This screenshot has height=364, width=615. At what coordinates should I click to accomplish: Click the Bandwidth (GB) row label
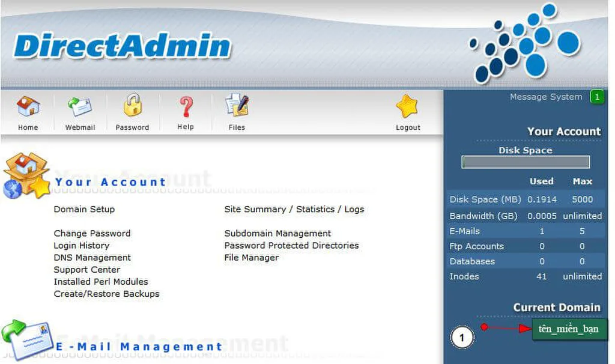483,216
